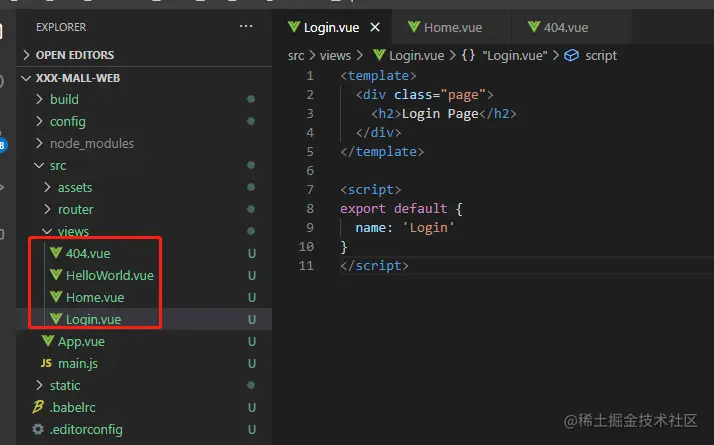The width and height of the screenshot is (714, 445).
Task: Click the cube icon beside script breadcrumb
Action: 571,56
